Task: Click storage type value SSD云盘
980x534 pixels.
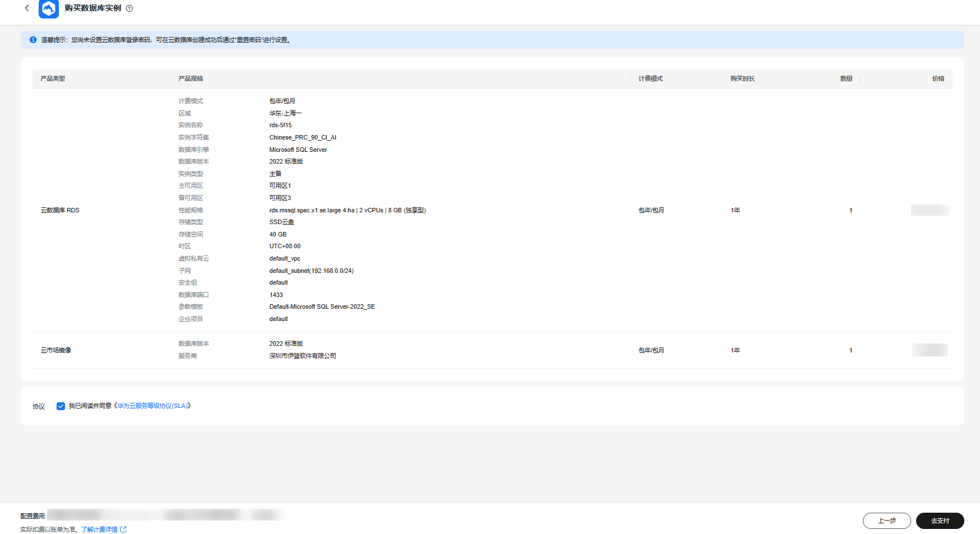Action: [x=281, y=222]
